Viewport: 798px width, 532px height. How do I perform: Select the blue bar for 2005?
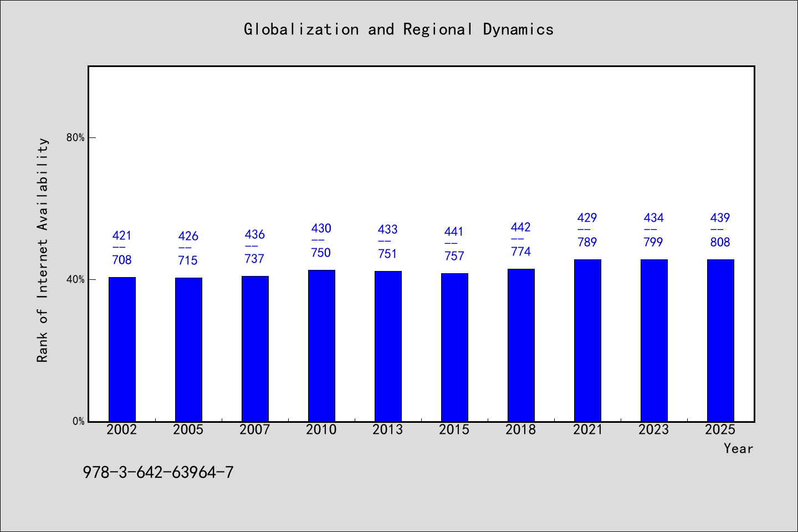click(188, 350)
